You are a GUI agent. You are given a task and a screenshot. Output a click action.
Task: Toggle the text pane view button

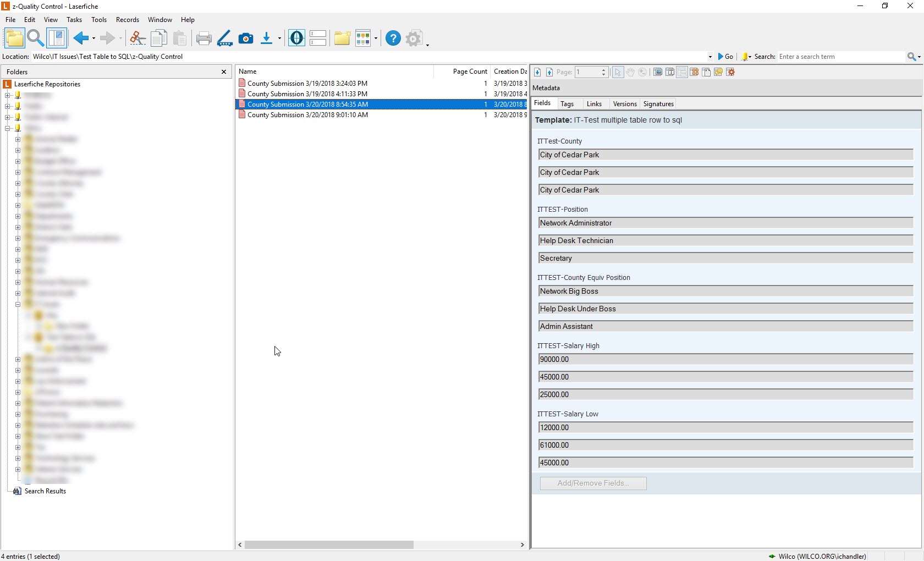[x=670, y=72]
